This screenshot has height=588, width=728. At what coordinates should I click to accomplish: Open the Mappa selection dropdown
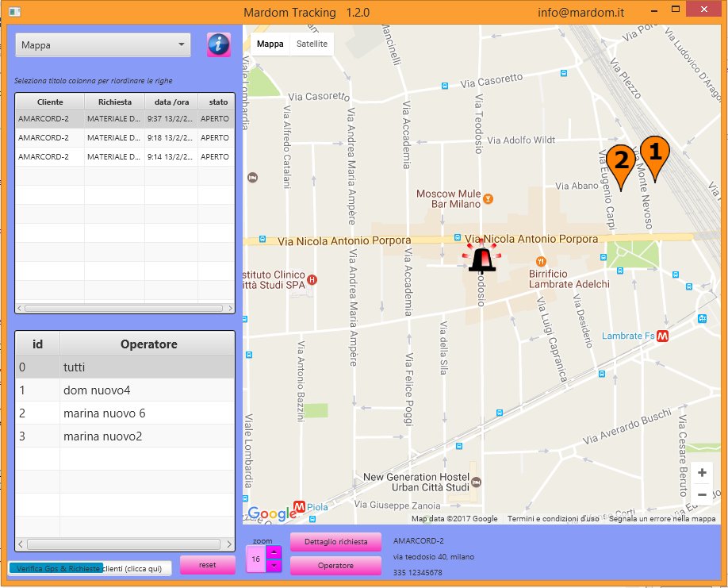coord(102,45)
